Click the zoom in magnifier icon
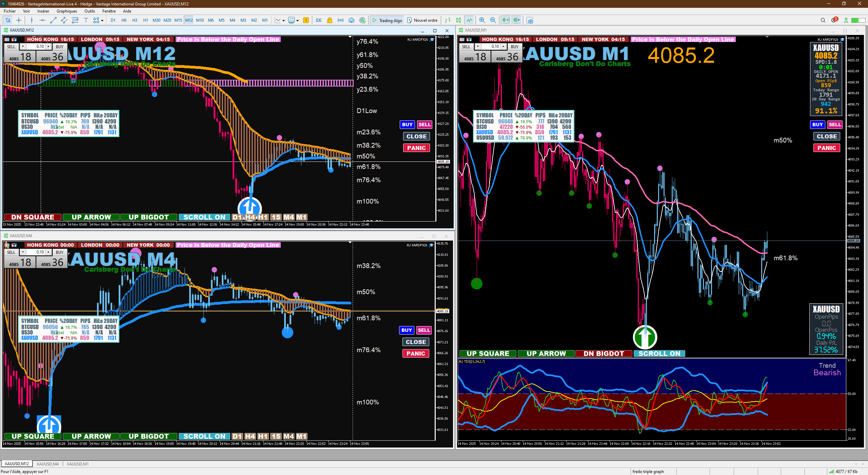Image resolution: width=868 pixels, height=475 pixels. click(x=482, y=20)
